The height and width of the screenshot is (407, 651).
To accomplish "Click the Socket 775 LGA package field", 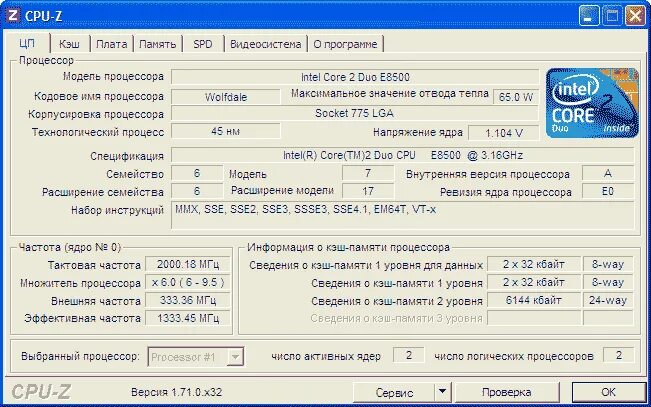I will point(355,113).
